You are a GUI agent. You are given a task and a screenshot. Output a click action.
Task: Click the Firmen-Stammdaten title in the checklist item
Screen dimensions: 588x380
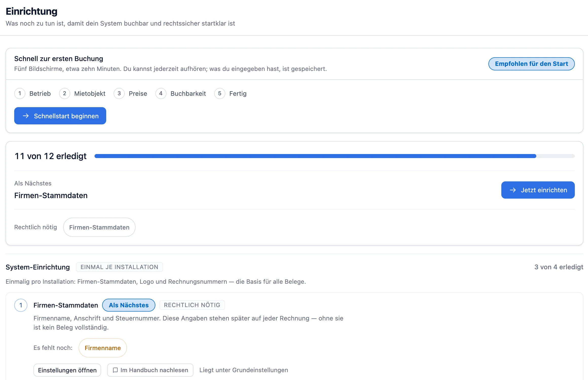click(66, 305)
